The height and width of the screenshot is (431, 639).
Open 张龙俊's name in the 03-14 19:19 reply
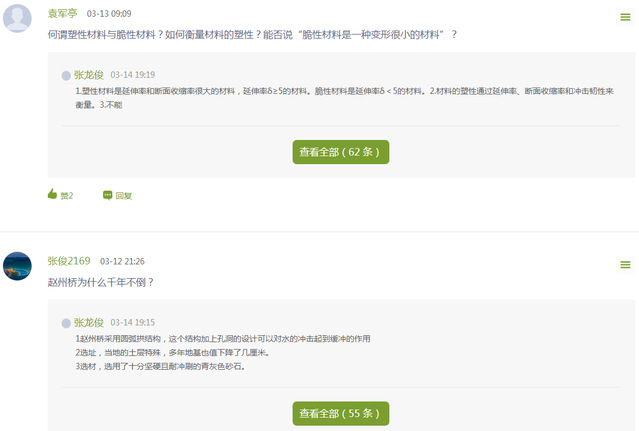point(88,75)
